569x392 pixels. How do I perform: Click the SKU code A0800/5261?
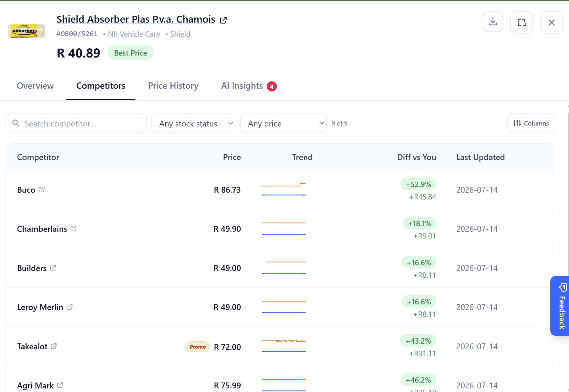click(x=77, y=34)
